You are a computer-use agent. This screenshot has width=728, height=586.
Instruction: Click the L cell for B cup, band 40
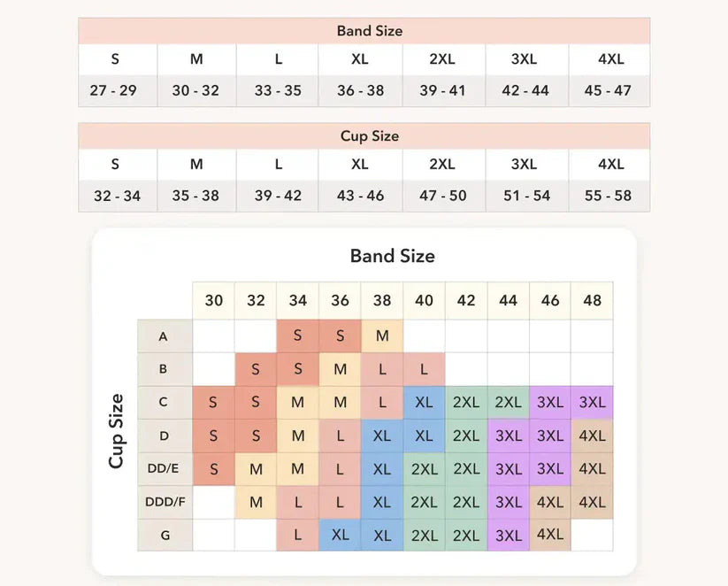point(424,369)
